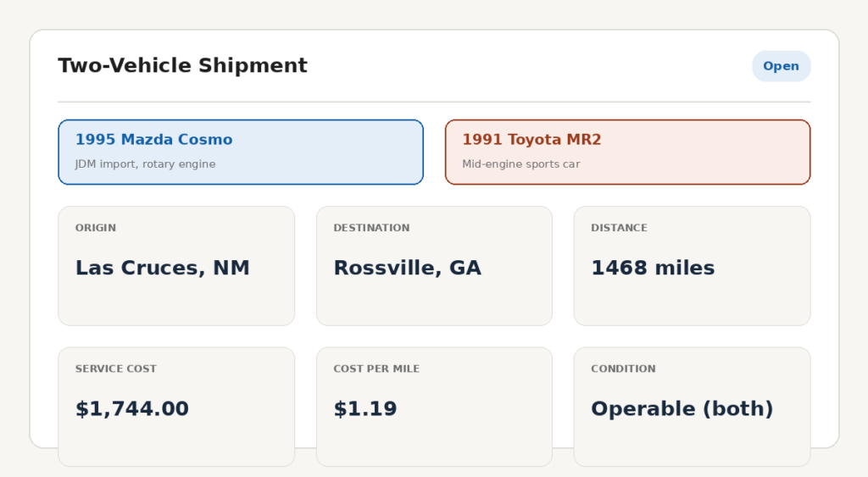The width and height of the screenshot is (868, 477).
Task: Click the Operable (both) text
Action: 682,409
